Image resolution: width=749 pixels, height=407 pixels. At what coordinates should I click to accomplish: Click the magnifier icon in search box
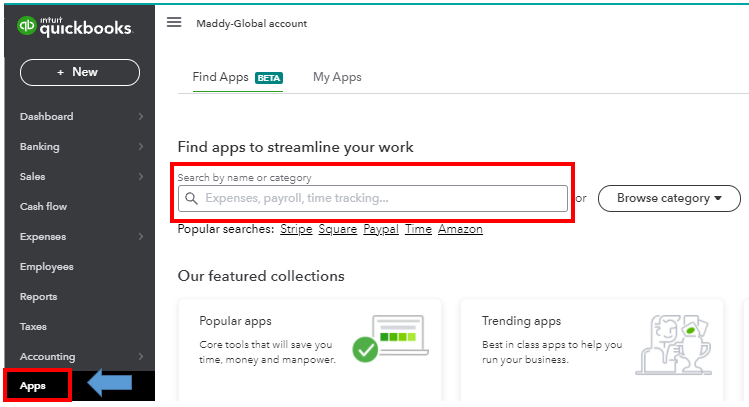(x=191, y=198)
